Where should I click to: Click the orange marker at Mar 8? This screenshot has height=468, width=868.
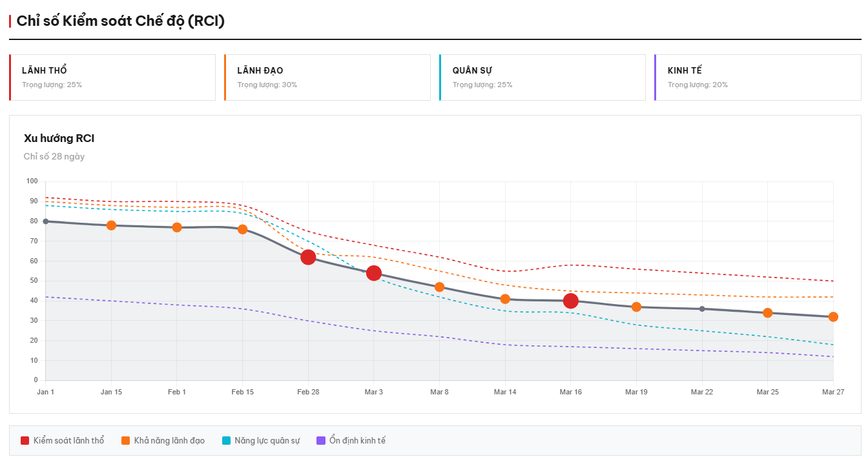click(x=439, y=287)
